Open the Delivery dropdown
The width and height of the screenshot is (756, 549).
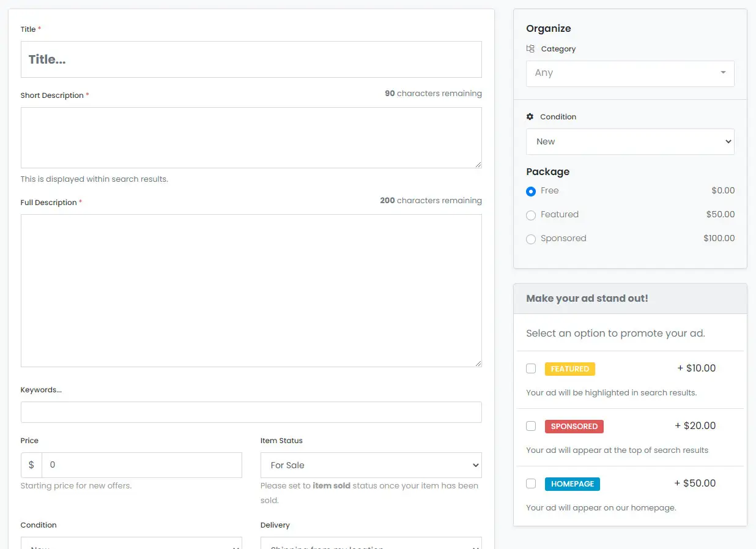pos(371,543)
